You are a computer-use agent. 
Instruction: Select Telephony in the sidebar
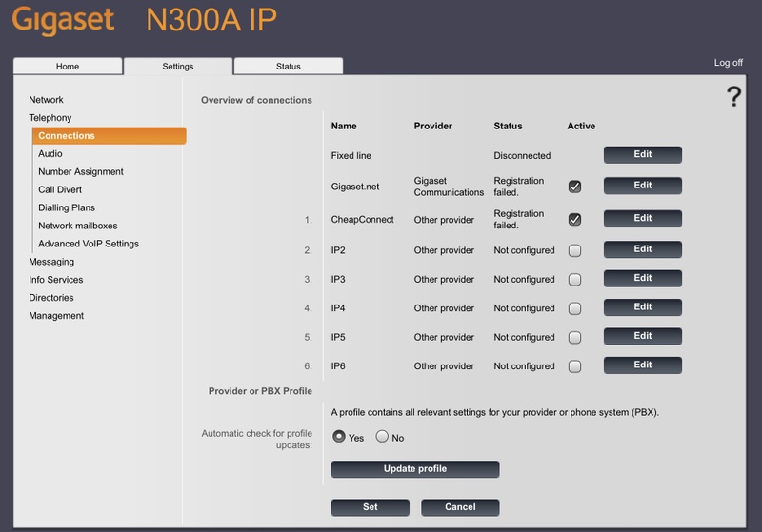(50, 117)
